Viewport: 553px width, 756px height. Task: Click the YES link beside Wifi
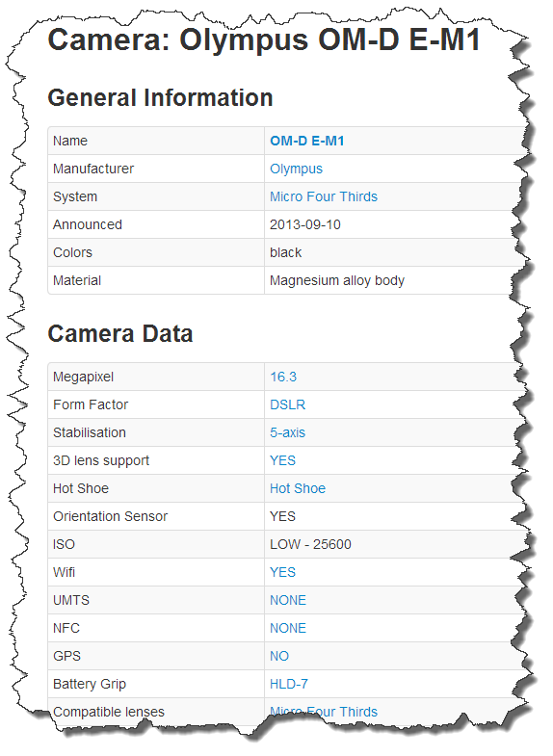(x=282, y=572)
